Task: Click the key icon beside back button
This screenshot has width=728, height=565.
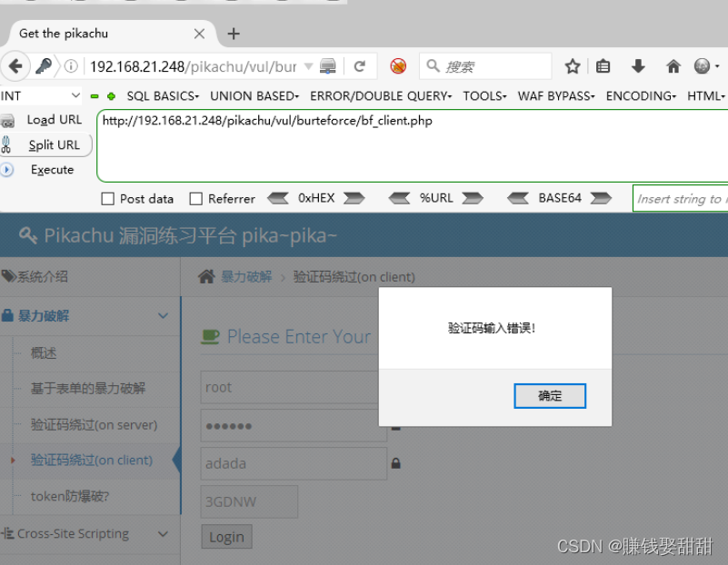Action: click(x=44, y=66)
